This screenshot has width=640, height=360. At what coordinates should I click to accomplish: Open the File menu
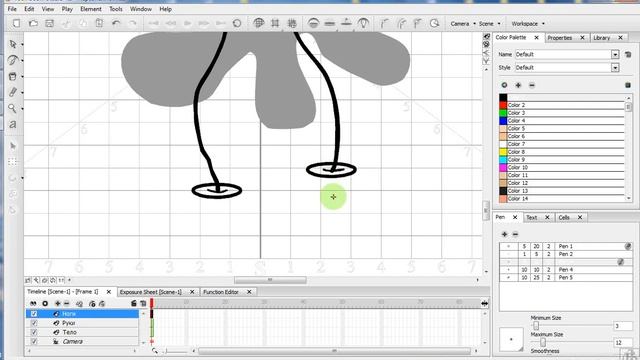tap(12, 9)
